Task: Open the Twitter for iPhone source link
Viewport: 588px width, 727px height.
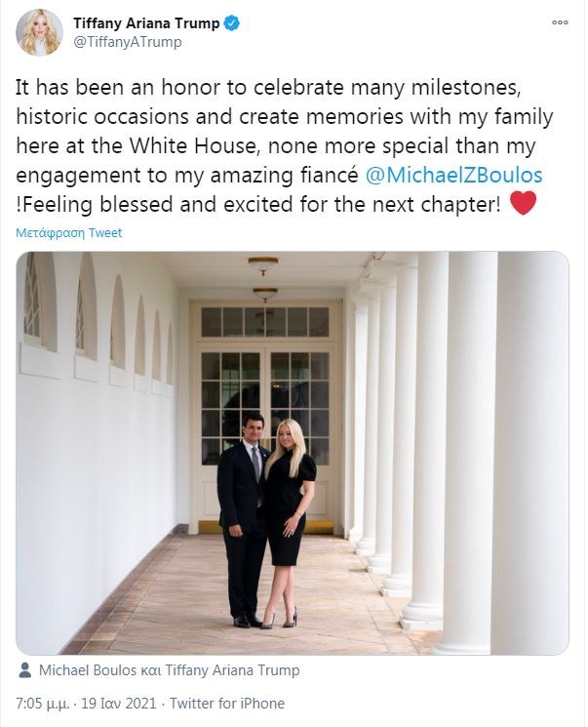Action: (x=227, y=704)
